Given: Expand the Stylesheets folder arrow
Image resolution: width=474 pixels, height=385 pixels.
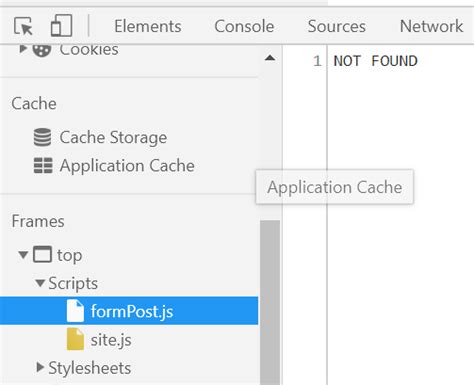Looking at the screenshot, I should [40, 367].
